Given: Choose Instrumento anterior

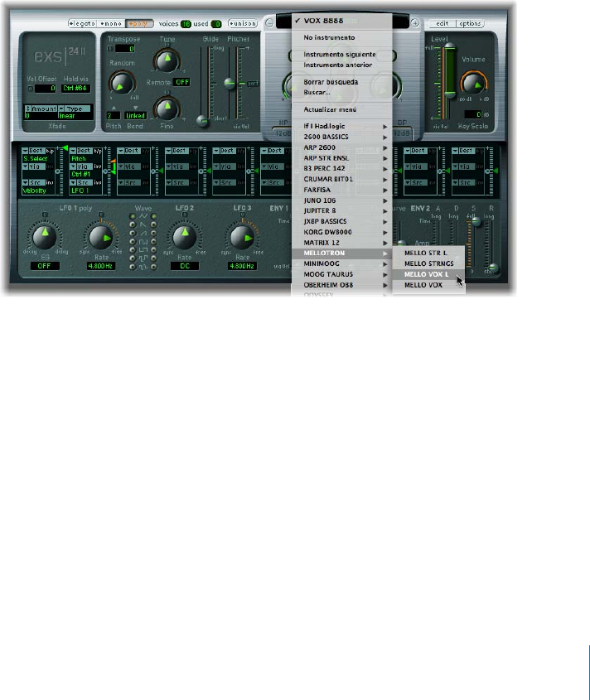Looking at the screenshot, I should (341, 65).
